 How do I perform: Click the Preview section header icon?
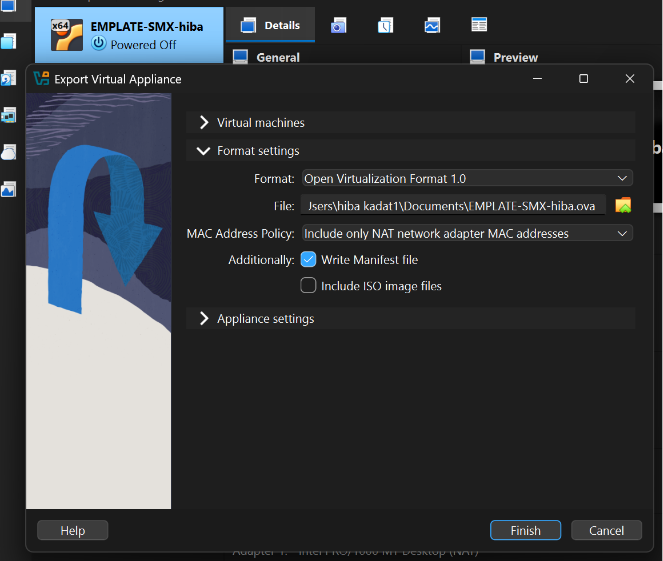click(x=477, y=57)
